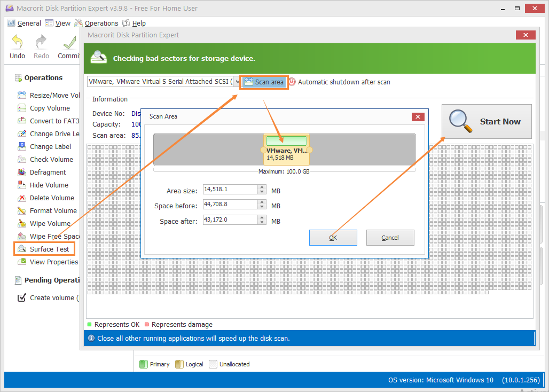Open the General menu

pyautogui.click(x=25, y=23)
